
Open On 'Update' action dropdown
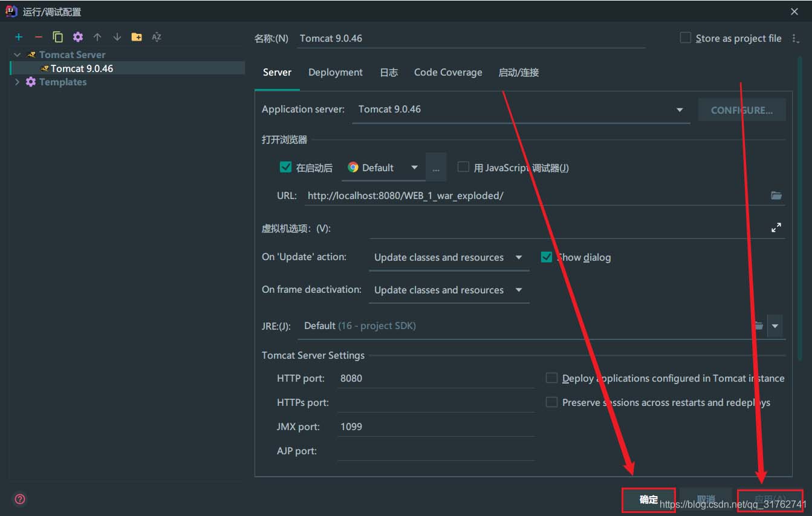pos(449,258)
